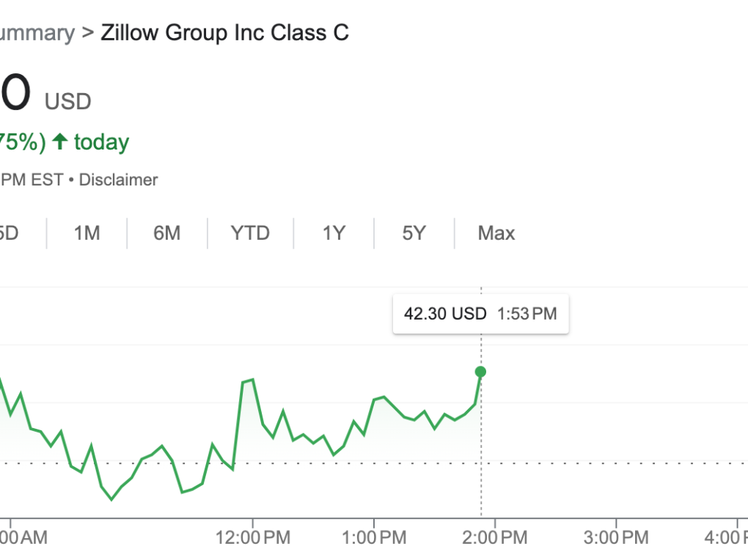Click the USD currency label by the price

(x=68, y=101)
